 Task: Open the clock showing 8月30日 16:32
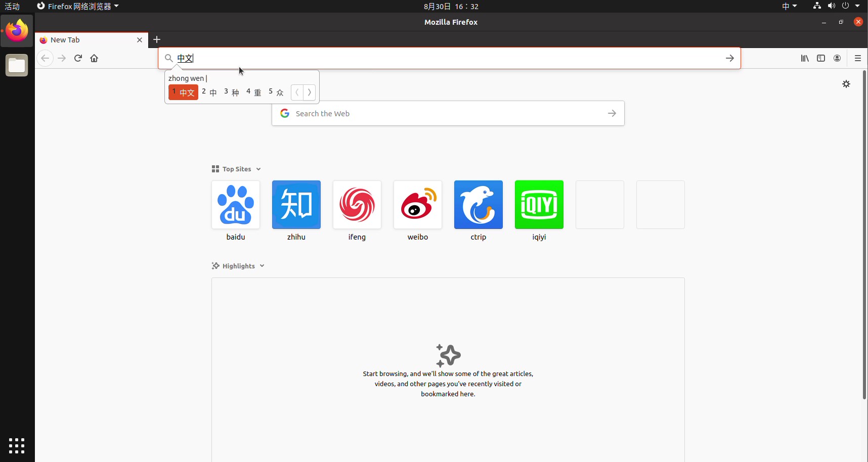[x=451, y=6]
